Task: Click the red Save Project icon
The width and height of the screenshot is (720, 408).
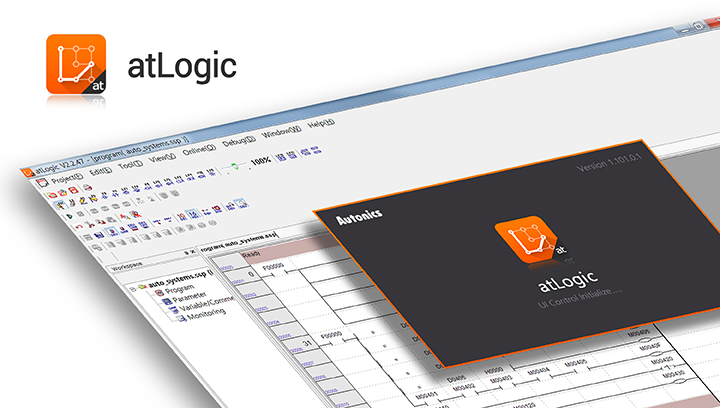Action: (73, 190)
